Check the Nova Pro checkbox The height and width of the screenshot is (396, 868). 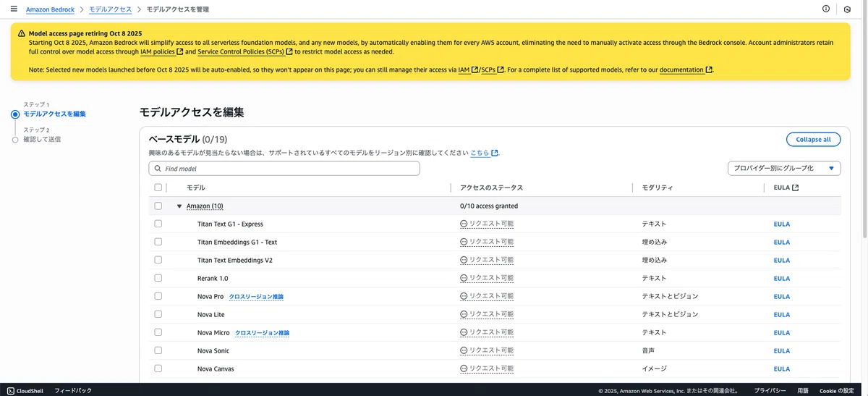coord(158,296)
